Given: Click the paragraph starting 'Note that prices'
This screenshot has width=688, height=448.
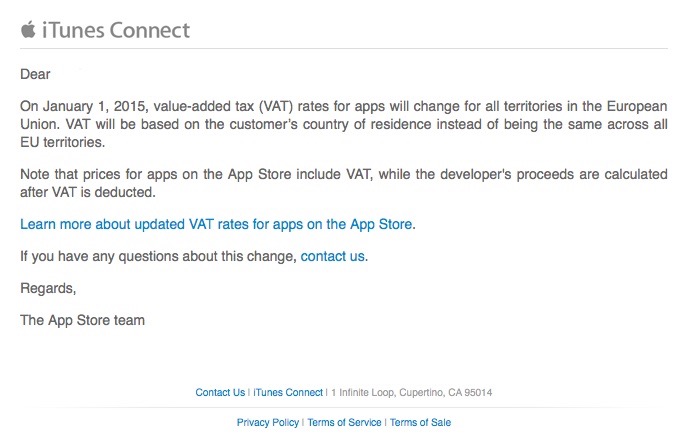Looking at the screenshot, I should [344, 183].
